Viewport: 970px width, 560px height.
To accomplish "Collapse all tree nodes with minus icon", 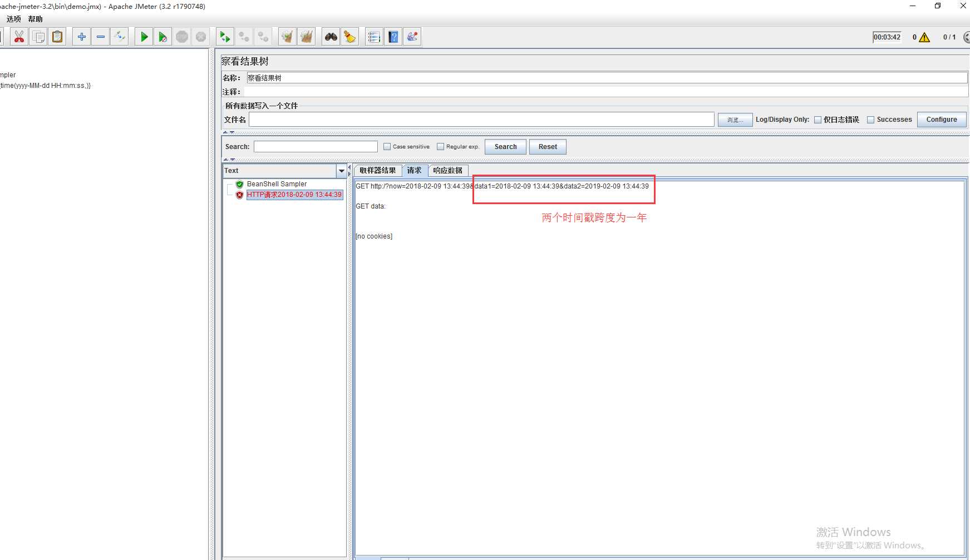I will (x=101, y=37).
